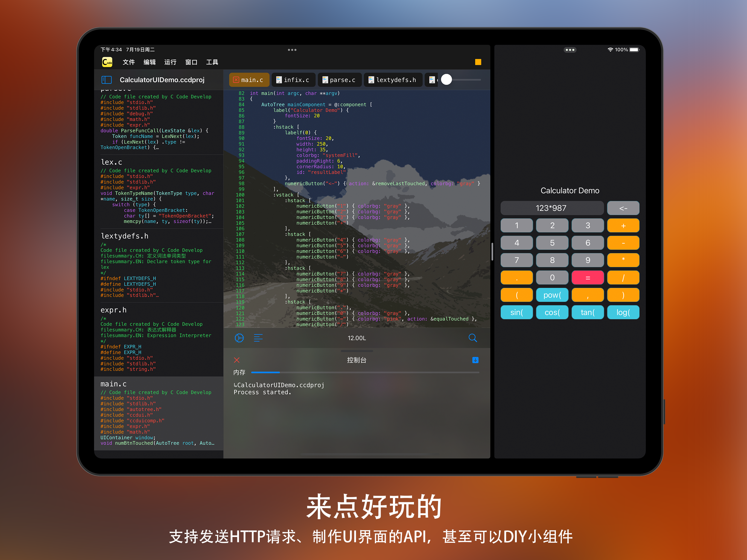Tap the three-dot multitasking button above editor
The height and width of the screenshot is (560, 747).
pyautogui.click(x=292, y=50)
